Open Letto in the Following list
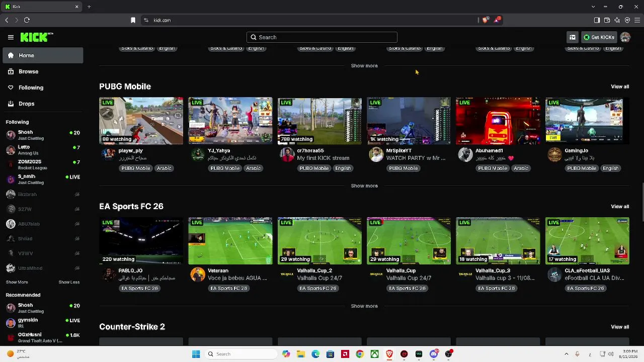 point(43,150)
